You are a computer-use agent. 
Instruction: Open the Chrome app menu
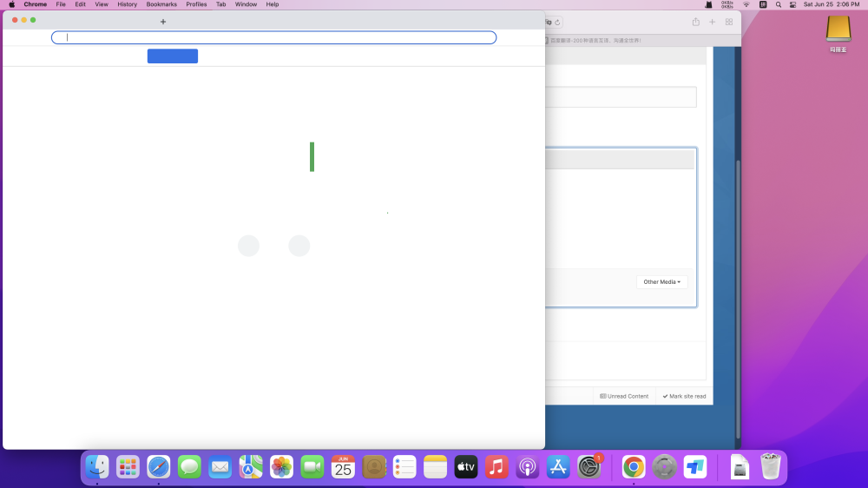[x=35, y=4]
